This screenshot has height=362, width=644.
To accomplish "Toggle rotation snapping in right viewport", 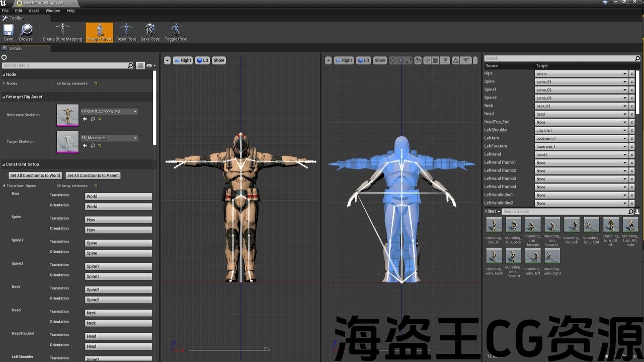I will click(x=456, y=60).
